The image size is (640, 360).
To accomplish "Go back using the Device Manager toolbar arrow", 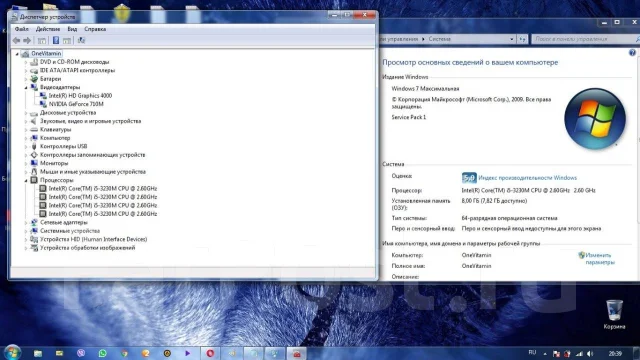I will [16, 40].
